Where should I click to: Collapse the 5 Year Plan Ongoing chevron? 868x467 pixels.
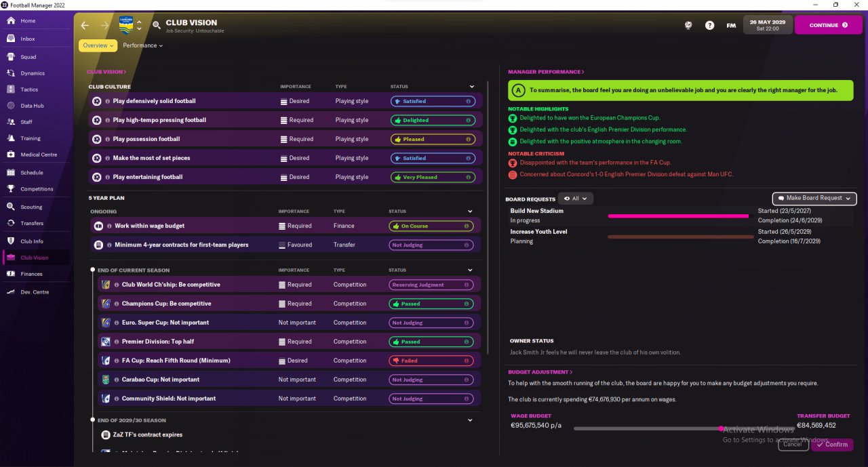470,211
